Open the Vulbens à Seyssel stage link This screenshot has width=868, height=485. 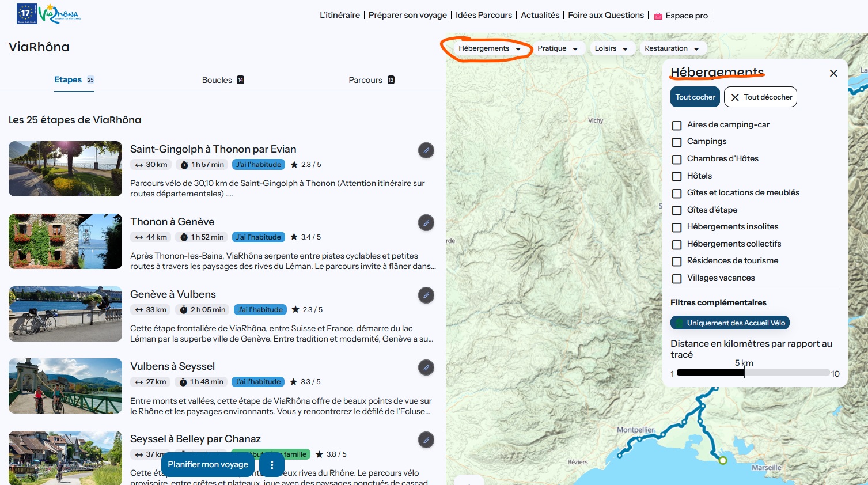172,366
